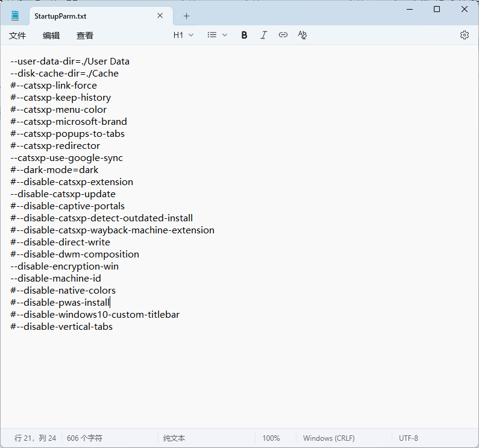The width and height of the screenshot is (479, 448).
Task: Click the list bullet icon
Action: (212, 35)
